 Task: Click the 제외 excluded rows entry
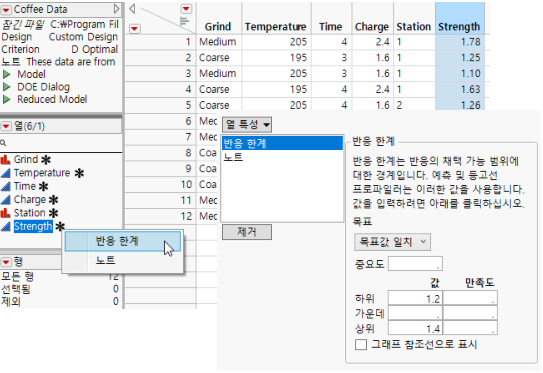pyautogui.click(x=11, y=302)
